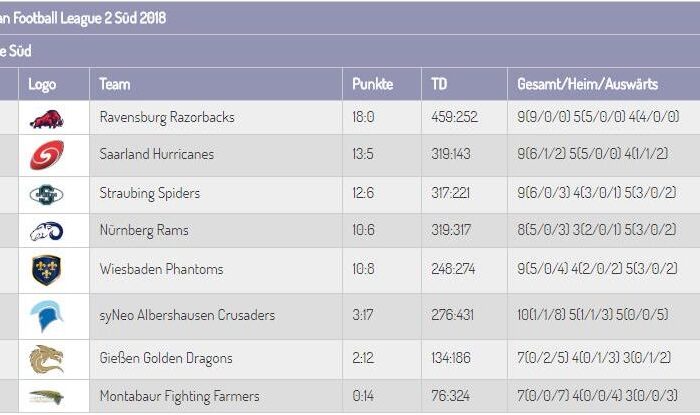Click the Saarland Hurricanes logo
Viewport: 700px width, 415px height.
point(46,155)
